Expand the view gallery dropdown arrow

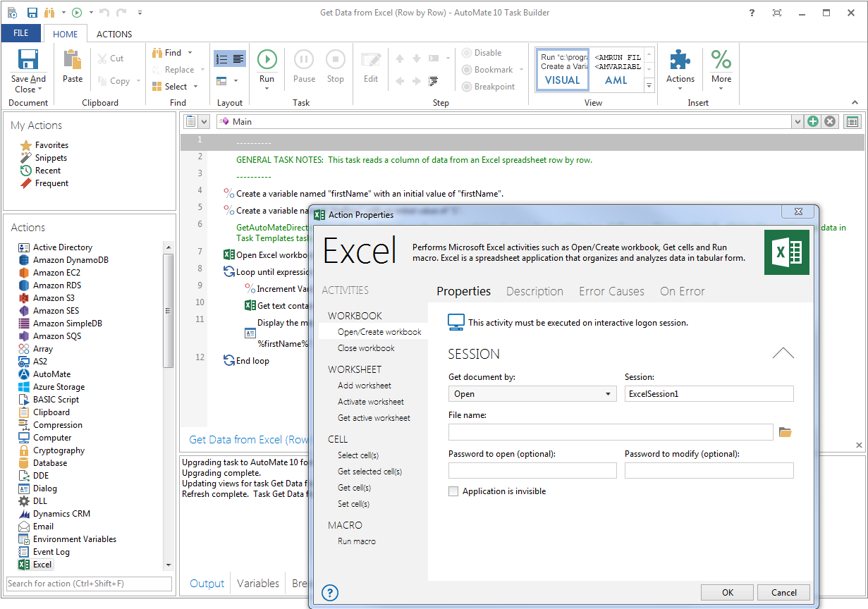click(649, 85)
